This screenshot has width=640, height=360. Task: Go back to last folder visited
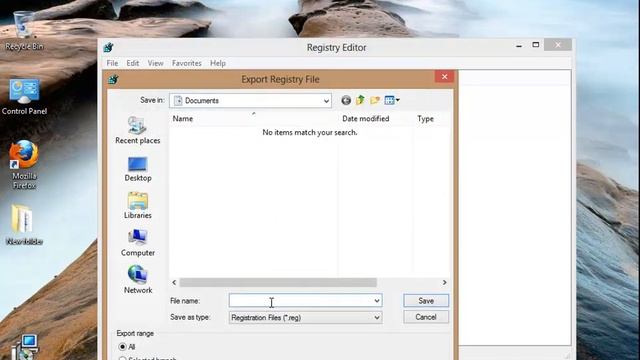click(346, 100)
